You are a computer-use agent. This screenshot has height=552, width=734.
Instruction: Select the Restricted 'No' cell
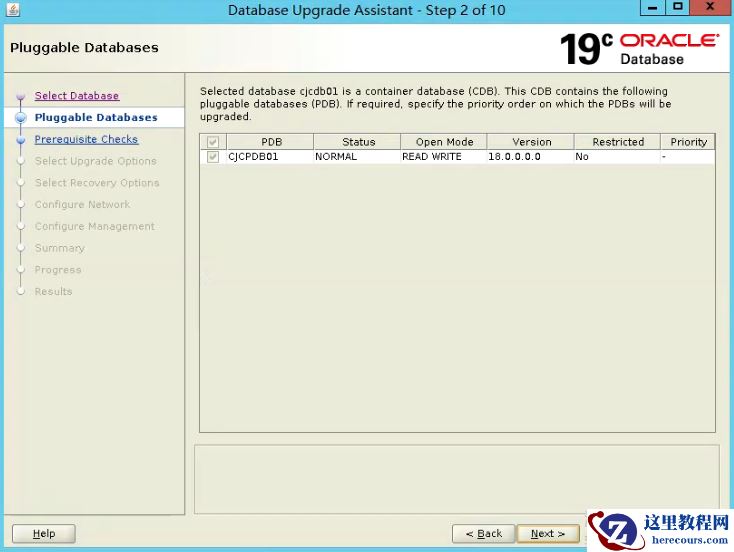tap(618, 156)
